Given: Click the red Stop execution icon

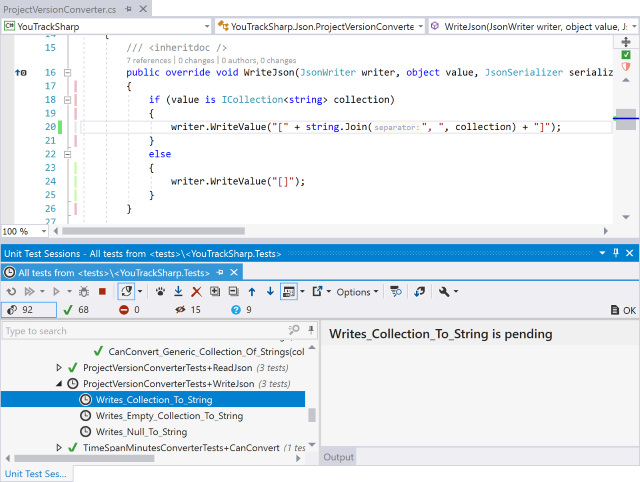Looking at the screenshot, I should [102, 292].
